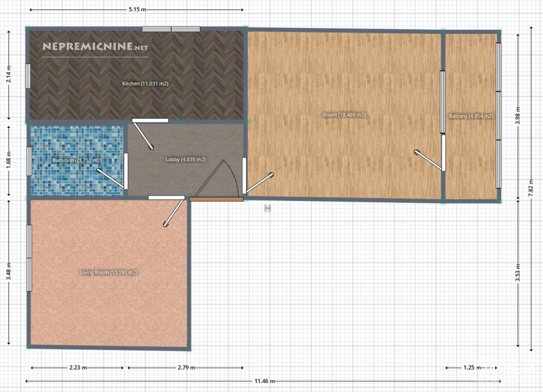The width and height of the screenshot is (543, 392).
Task: Select the door from Lobby into Room
Action: tap(244, 176)
